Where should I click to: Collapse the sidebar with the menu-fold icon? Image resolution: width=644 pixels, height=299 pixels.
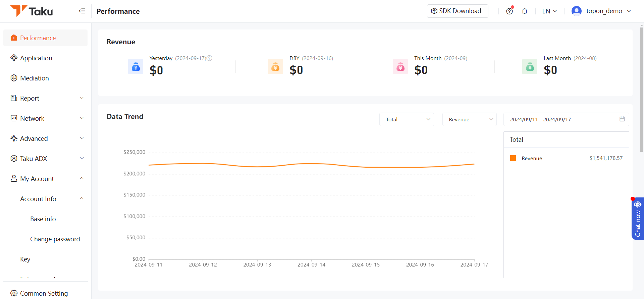tap(82, 11)
